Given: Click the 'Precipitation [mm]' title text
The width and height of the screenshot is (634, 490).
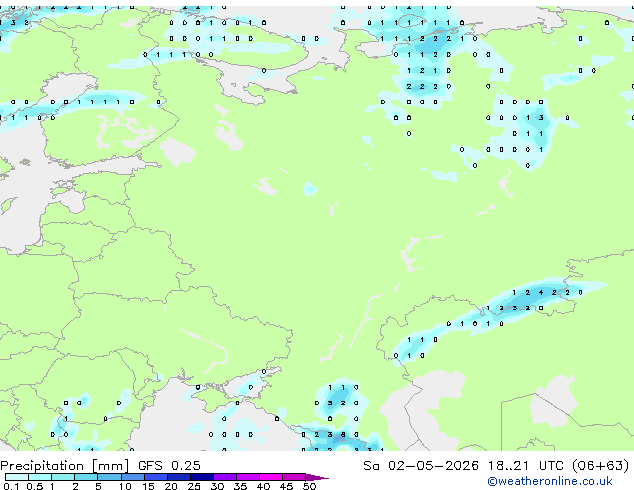Looking at the screenshot, I should [65, 466].
